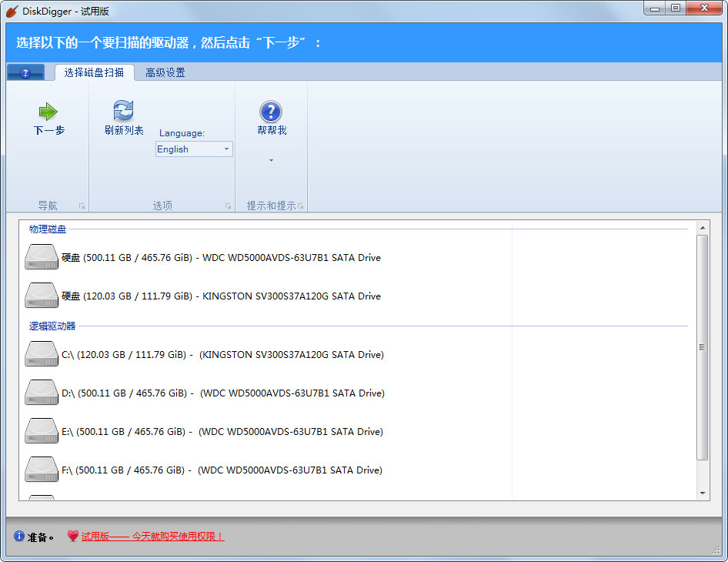Select D:\ (500.11 GB / 465.76 GiB) row text
Image resolution: width=728 pixels, height=562 pixels.
point(223,393)
